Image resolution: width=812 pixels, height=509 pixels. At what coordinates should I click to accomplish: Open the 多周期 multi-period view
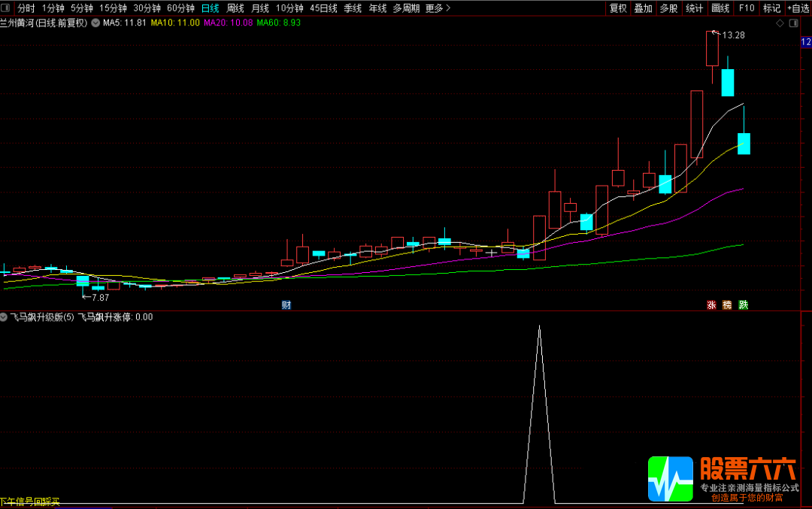(x=406, y=8)
